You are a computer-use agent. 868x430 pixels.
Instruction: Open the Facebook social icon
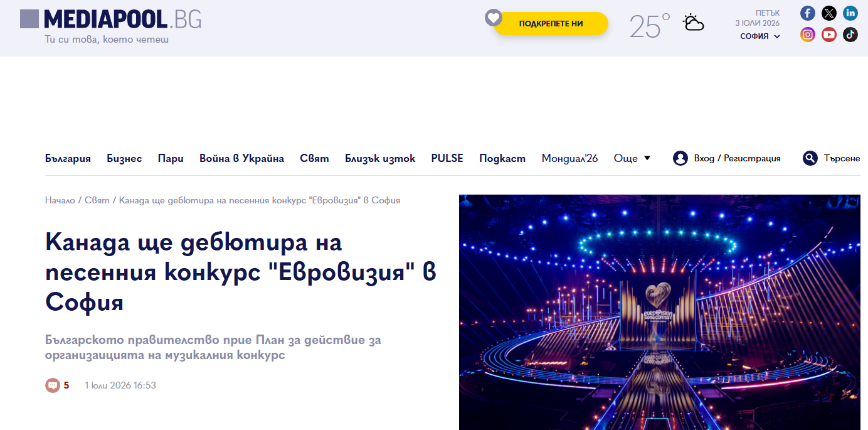point(808,13)
